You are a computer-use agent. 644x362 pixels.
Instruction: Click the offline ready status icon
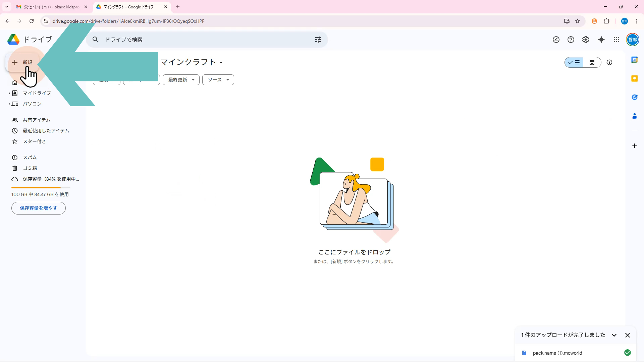pyautogui.click(x=556, y=40)
